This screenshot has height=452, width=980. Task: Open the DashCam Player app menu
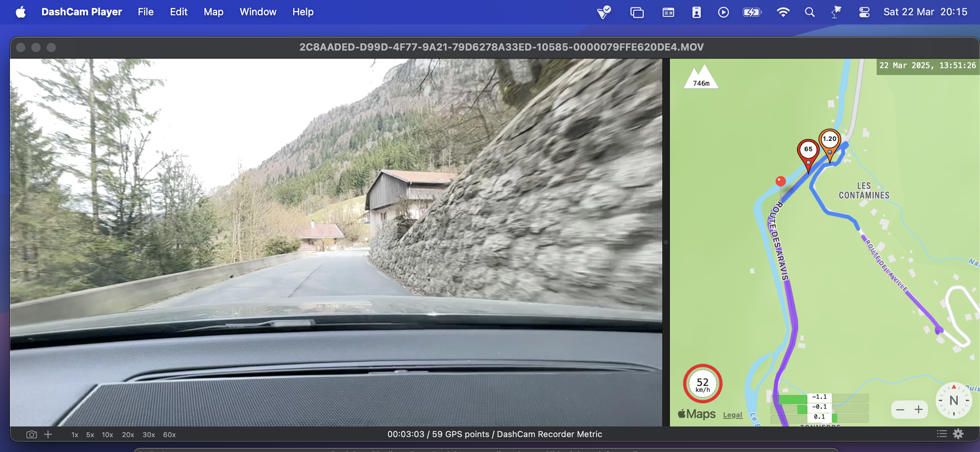tap(81, 12)
